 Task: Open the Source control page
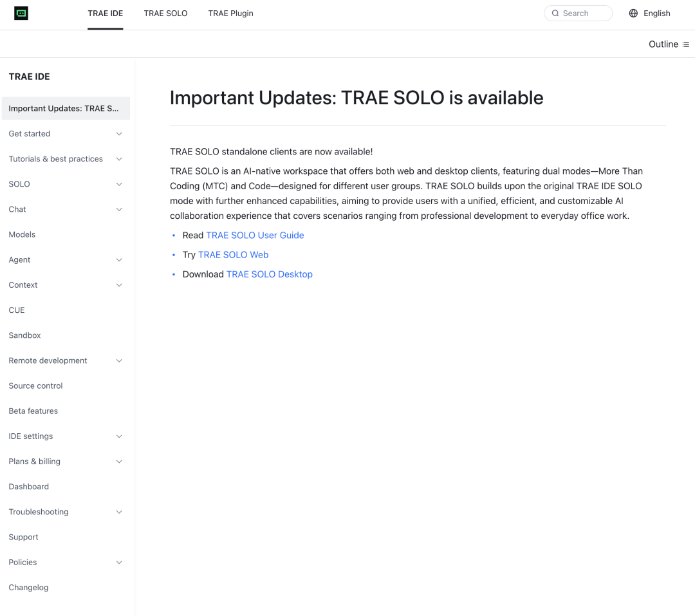pos(36,386)
